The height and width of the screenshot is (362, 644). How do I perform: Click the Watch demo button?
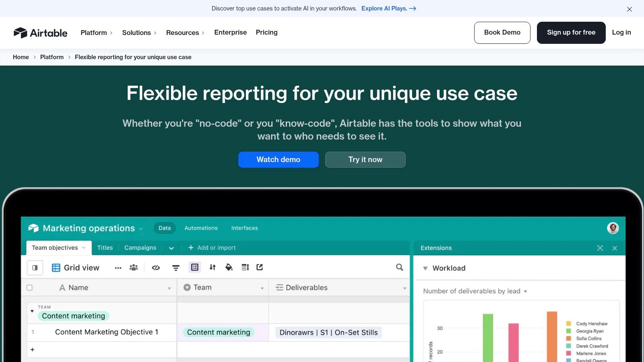tap(278, 159)
